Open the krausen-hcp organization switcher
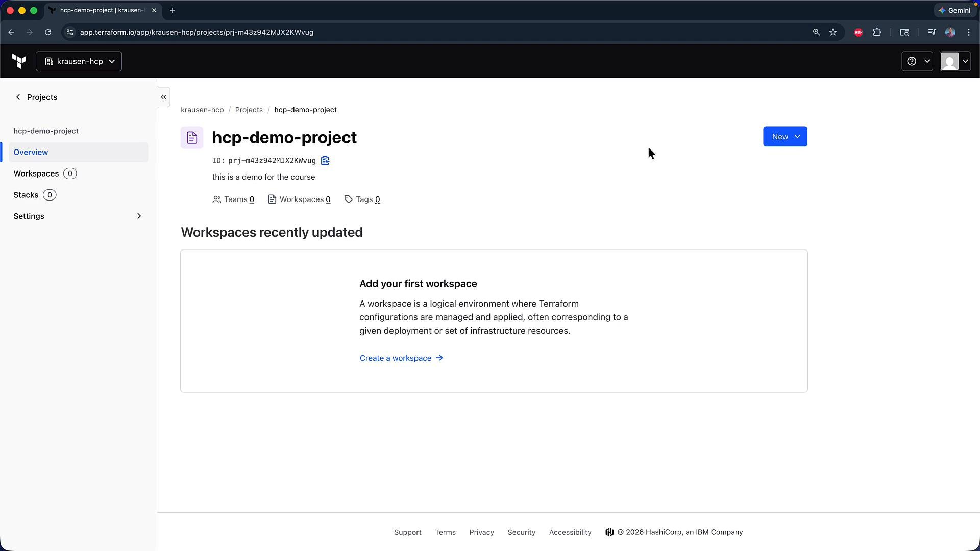The image size is (980, 551). tap(79, 61)
